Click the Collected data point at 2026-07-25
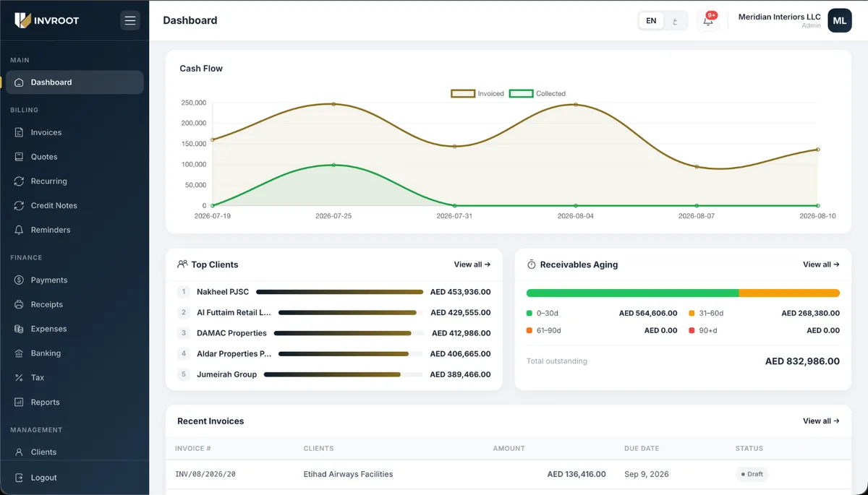868x495 pixels. coord(333,165)
